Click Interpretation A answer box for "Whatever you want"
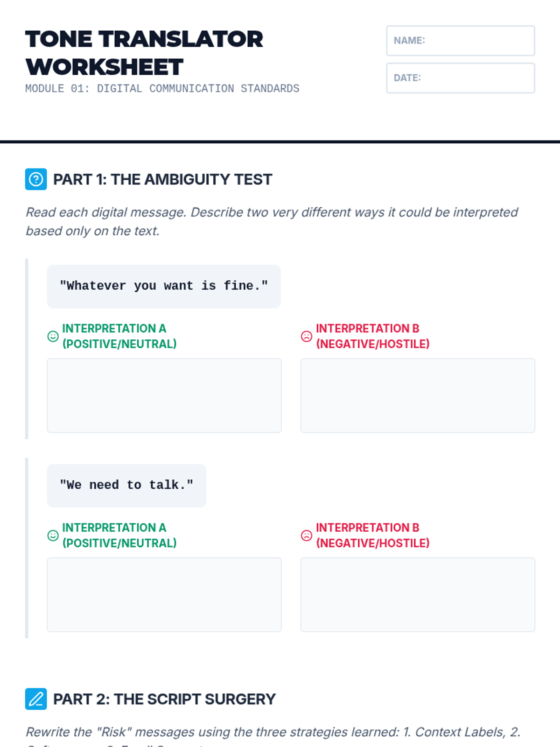560x747 pixels. [164, 395]
